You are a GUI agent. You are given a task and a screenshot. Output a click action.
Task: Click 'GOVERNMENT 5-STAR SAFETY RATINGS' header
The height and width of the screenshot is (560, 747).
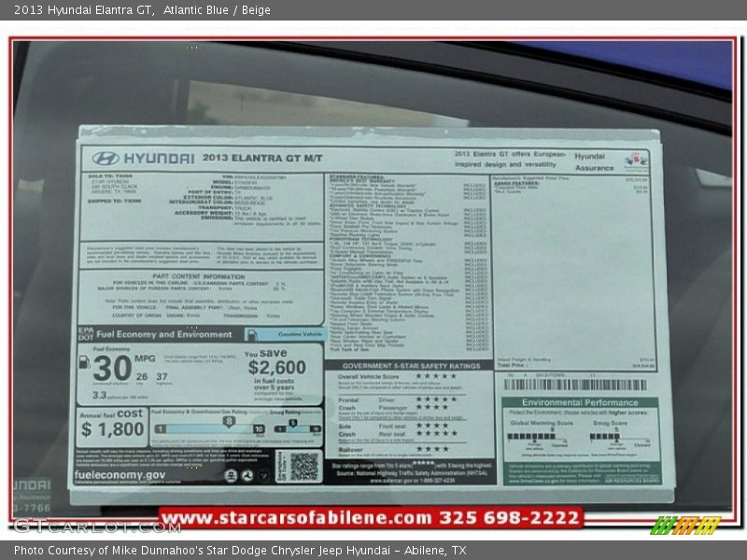pyautogui.click(x=411, y=366)
